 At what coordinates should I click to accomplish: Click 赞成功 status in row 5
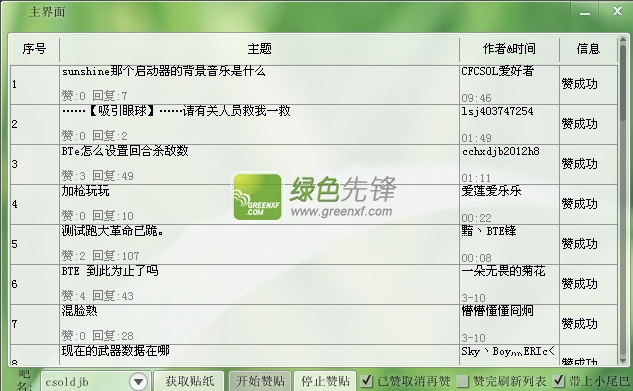tap(579, 244)
